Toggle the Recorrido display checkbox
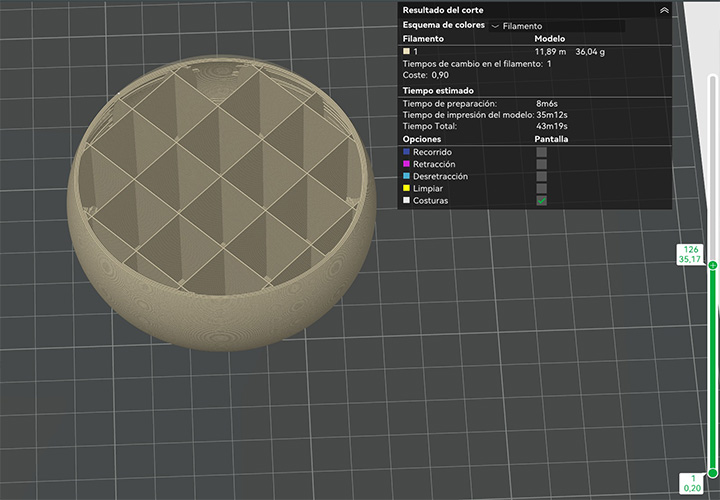Viewport: 720px width, 500px height. pyautogui.click(x=541, y=152)
